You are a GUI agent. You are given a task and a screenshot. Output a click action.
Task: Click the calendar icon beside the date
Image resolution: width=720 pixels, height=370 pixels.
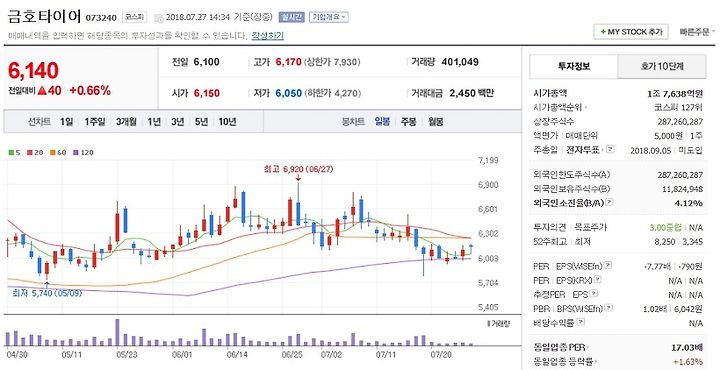coord(159,18)
